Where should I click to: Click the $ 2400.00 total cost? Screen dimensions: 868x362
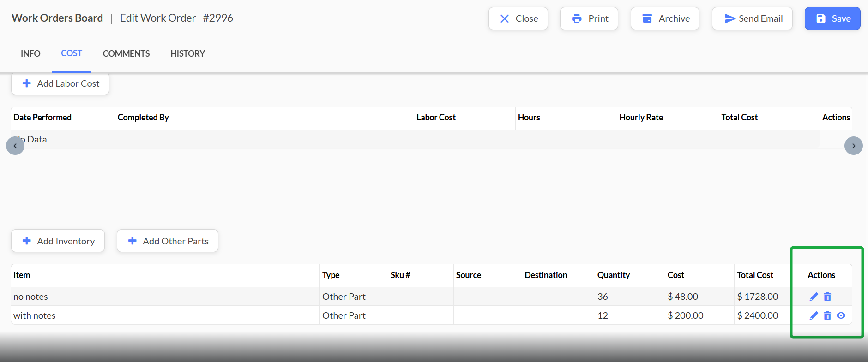pos(758,315)
